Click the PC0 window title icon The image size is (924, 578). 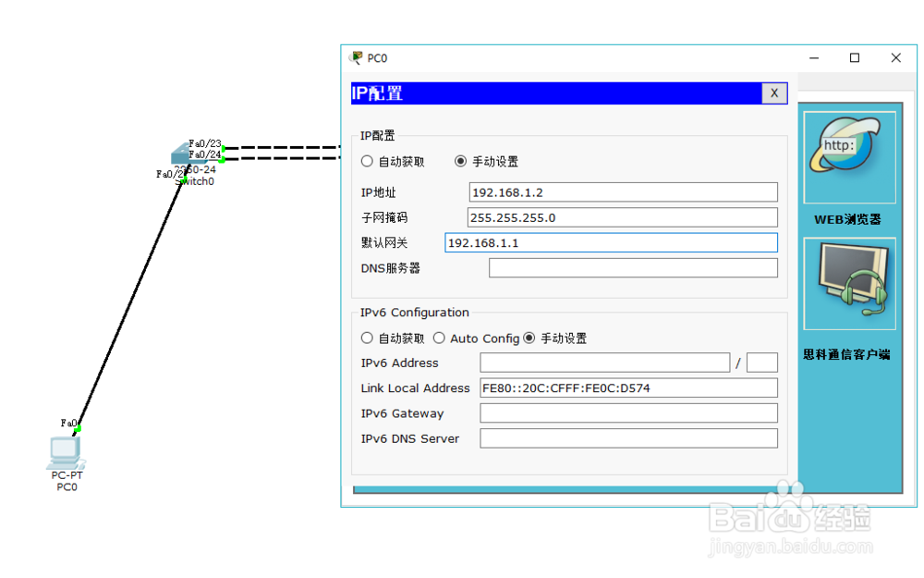coord(356,57)
